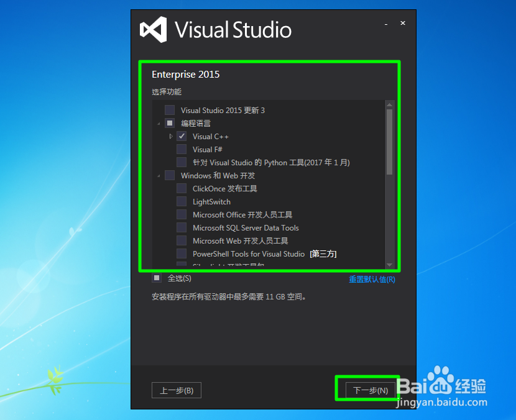
Task: Check Microsoft Office 开发人员工具 checkbox
Action: [182, 214]
